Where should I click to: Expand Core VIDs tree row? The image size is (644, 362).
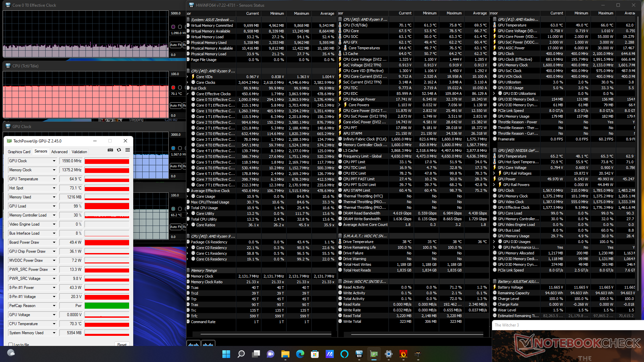(x=188, y=77)
